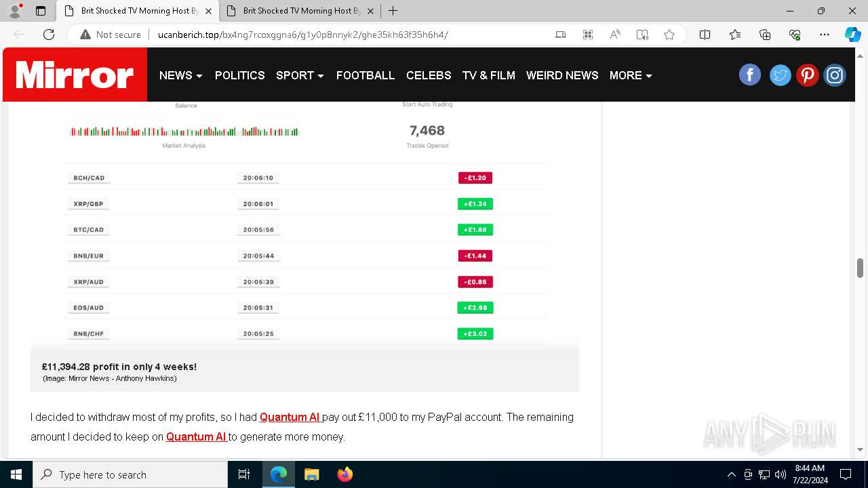Open Task View on the taskbar
This screenshot has height=488, width=868.
(x=244, y=474)
